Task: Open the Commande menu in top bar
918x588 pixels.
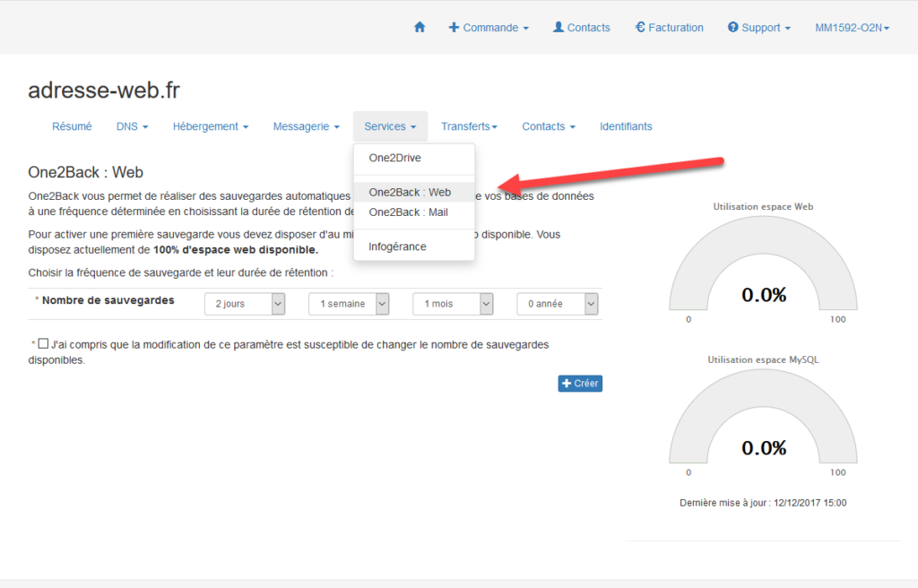Action: (489, 28)
